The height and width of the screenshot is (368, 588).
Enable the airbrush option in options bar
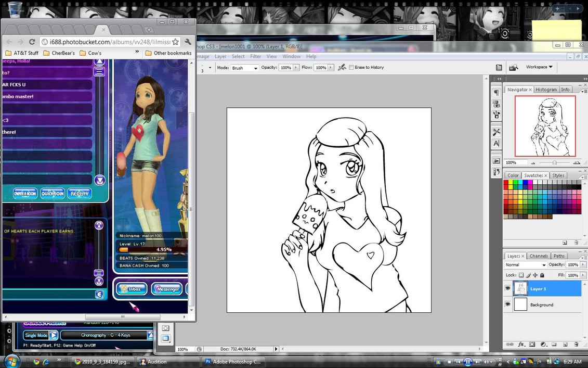click(x=342, y=68)
